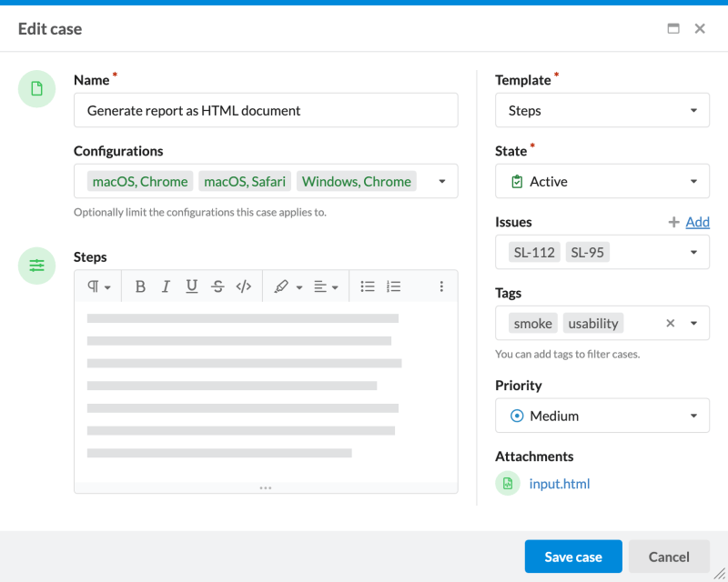Screen dimensions: 728x582
Task: Click the Add issue link
Action: tap(698, 222)
